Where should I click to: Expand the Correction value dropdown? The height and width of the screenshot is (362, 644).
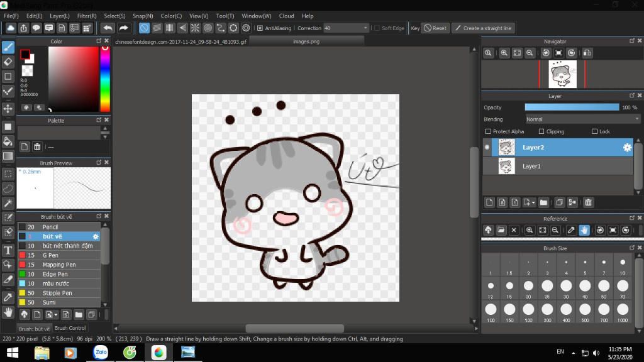365,28
